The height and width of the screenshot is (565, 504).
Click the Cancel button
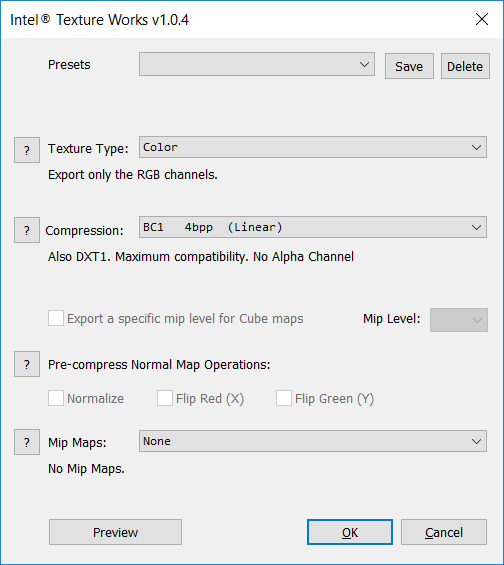point(444,532)
